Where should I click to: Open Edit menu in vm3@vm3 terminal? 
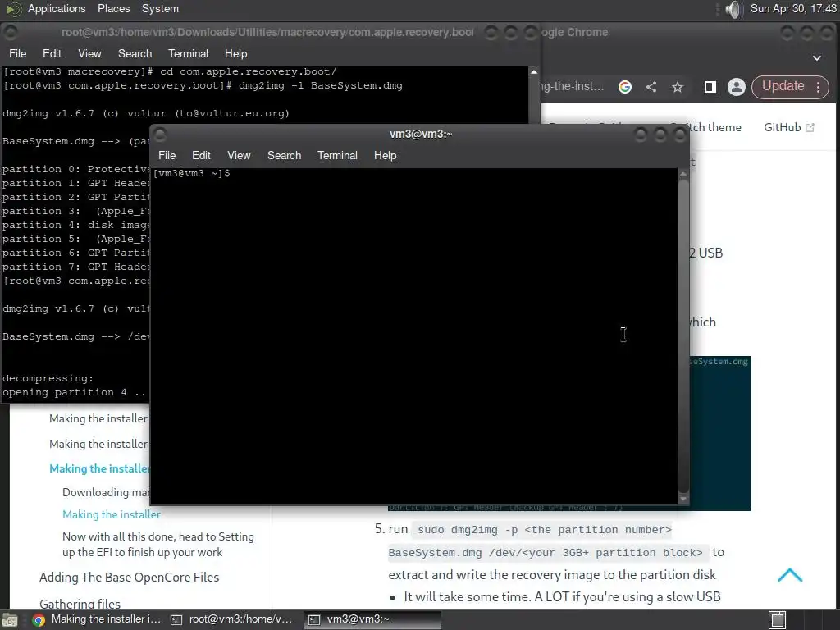coord(201,155)
